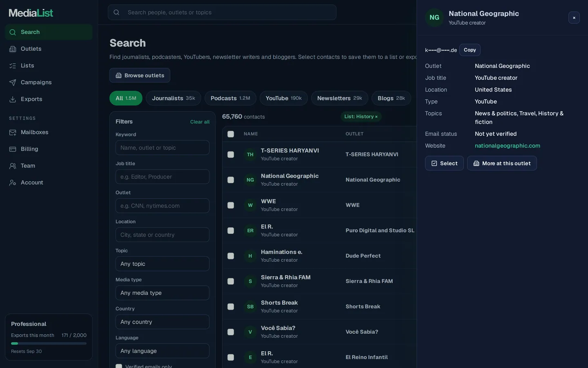Open the Any country dropdown
The image size is (588, 368).
coord(163,322)
